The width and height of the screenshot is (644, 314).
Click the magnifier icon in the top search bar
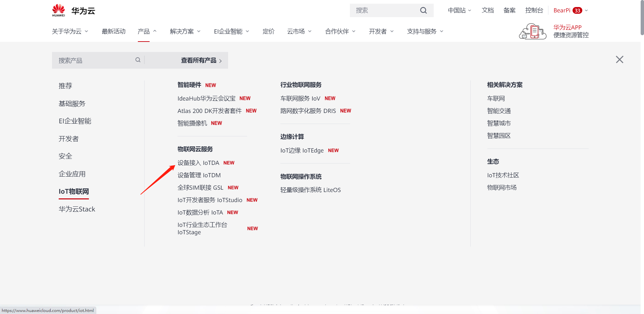coord(423,10)
